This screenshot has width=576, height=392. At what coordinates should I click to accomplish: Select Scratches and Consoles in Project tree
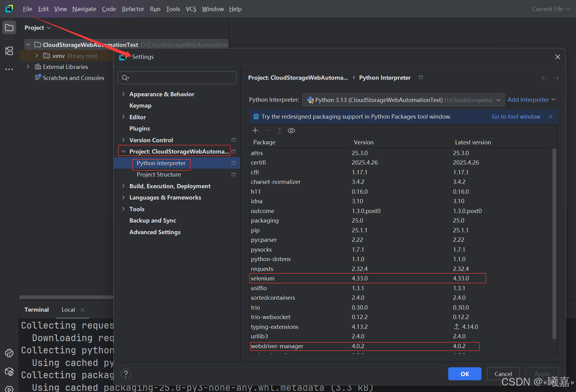click(x=73, y=78)
